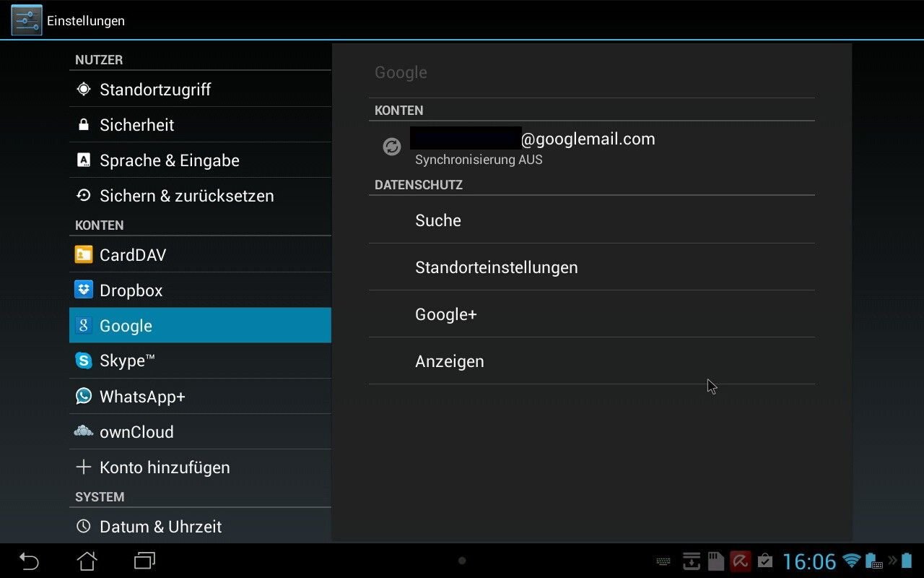This screenshot has width=924, height=578.
Task: Click the letter A icon beside Sprache & Eingabe
Action: pyautogui.click(x=84, y=160)
